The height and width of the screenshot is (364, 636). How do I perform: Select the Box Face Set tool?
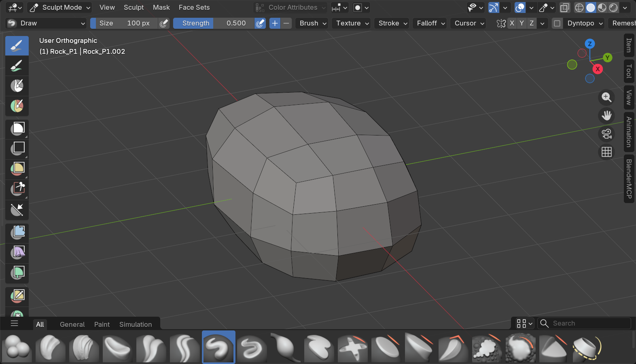click(17, 169)
